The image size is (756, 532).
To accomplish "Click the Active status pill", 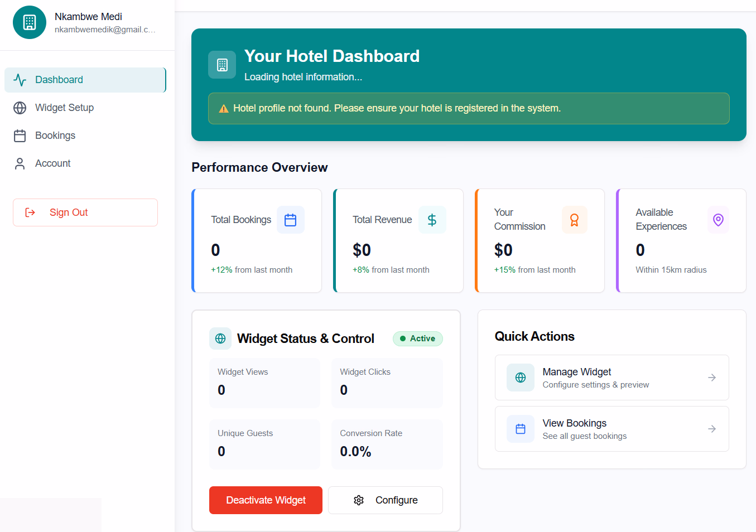I will coord(417,338).
